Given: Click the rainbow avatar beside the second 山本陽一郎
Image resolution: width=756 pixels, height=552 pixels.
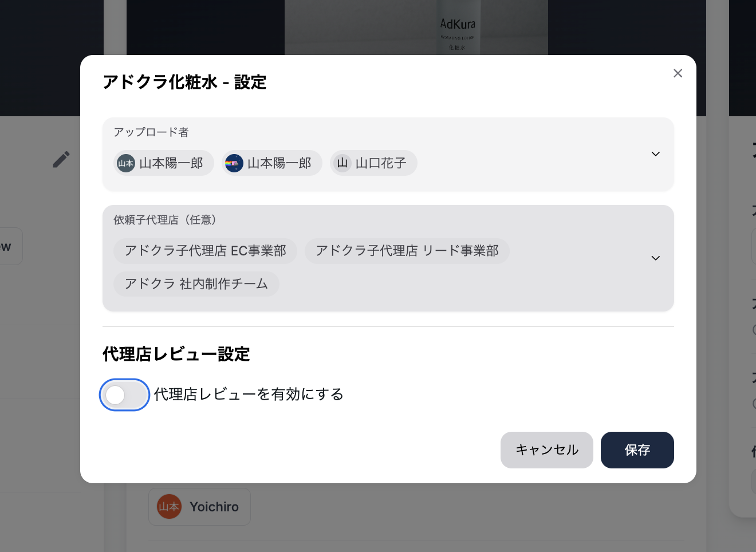Looking at the screenshot, I should point(234,163).
